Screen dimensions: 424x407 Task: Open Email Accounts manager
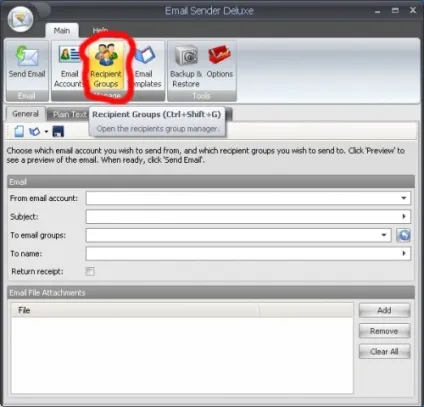(x=69, y=65)
